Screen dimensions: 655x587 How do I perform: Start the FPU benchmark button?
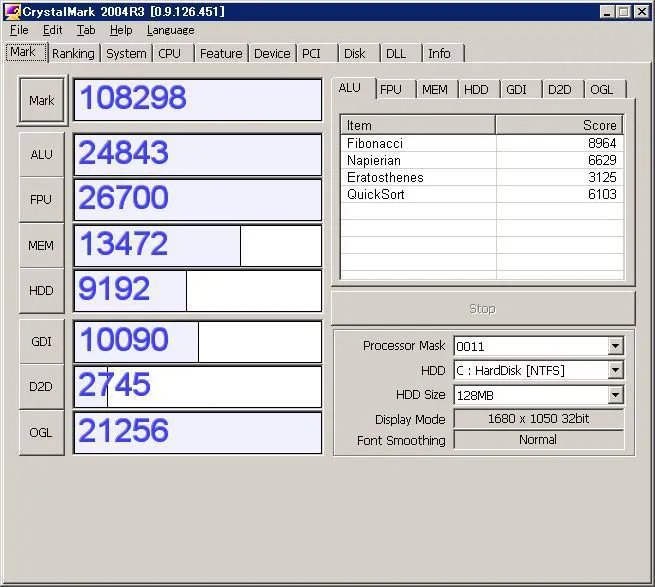[41, 200]
